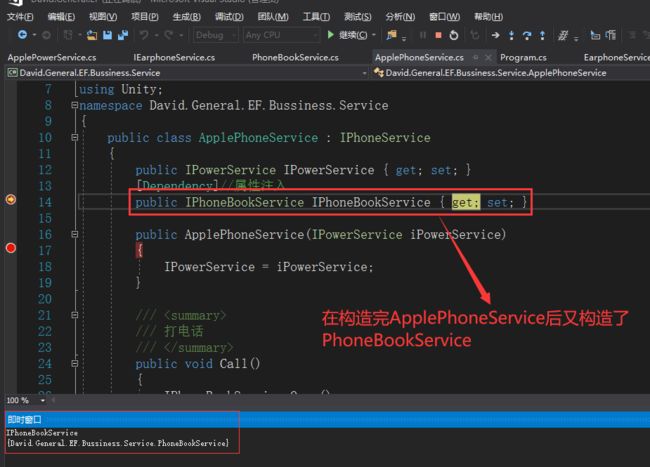Click the red Stop debugging square
This screenshot has height=467, width=650.
(438, 35)
